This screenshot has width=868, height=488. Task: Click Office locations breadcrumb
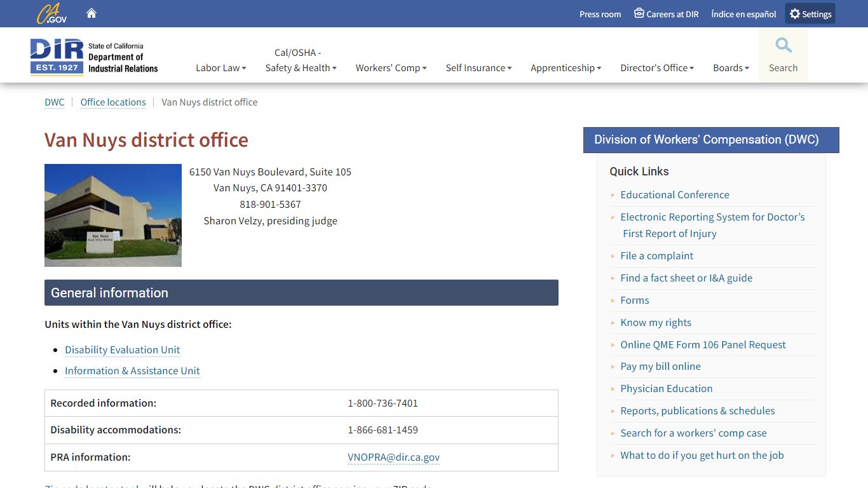(x=113, y=102)
